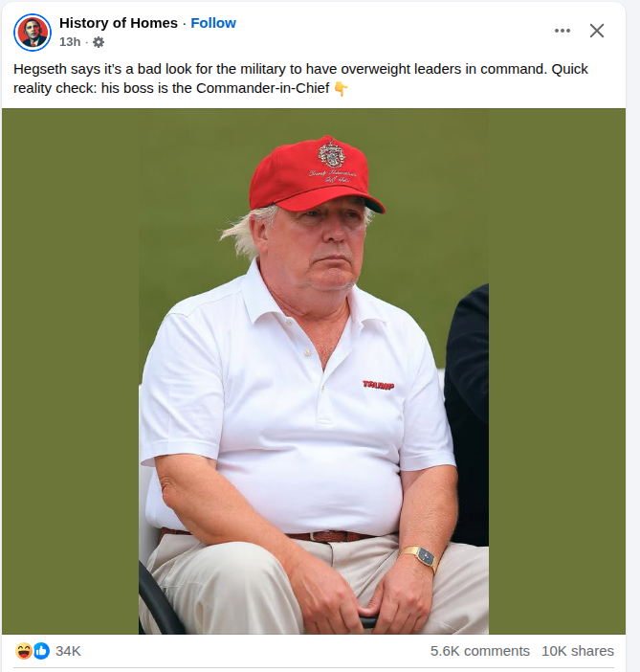Screen dimensions: 640x672
Task: Click the red TRUMP logo on the polo
Action: pyautogui.click(x=378, y=385)
